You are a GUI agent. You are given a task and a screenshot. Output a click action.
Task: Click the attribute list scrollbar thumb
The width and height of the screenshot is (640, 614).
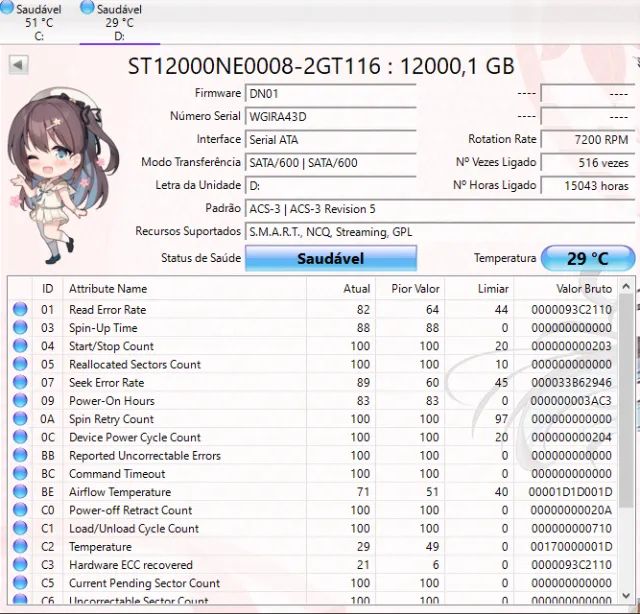pyautogui.click(x=626, y=400)
